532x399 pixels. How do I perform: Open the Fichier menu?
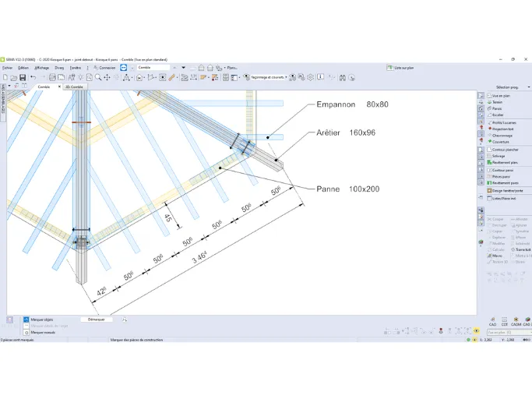tap(7, 68)
